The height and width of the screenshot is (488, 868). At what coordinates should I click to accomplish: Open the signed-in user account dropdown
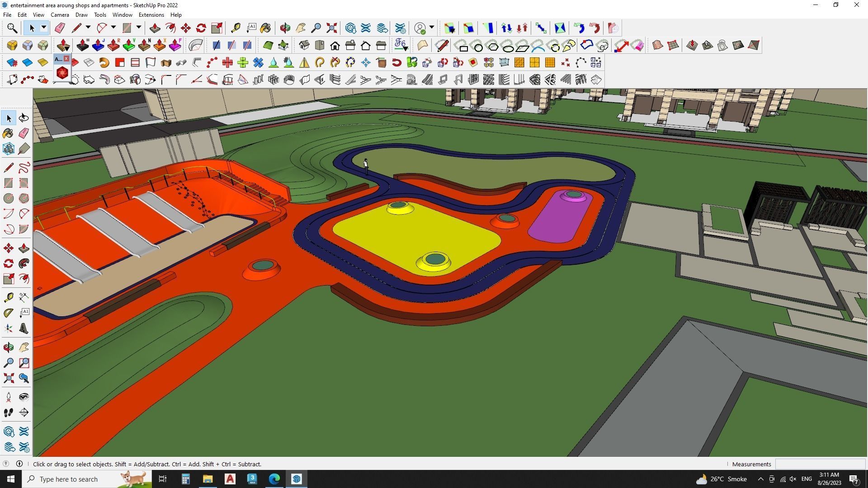432,28
